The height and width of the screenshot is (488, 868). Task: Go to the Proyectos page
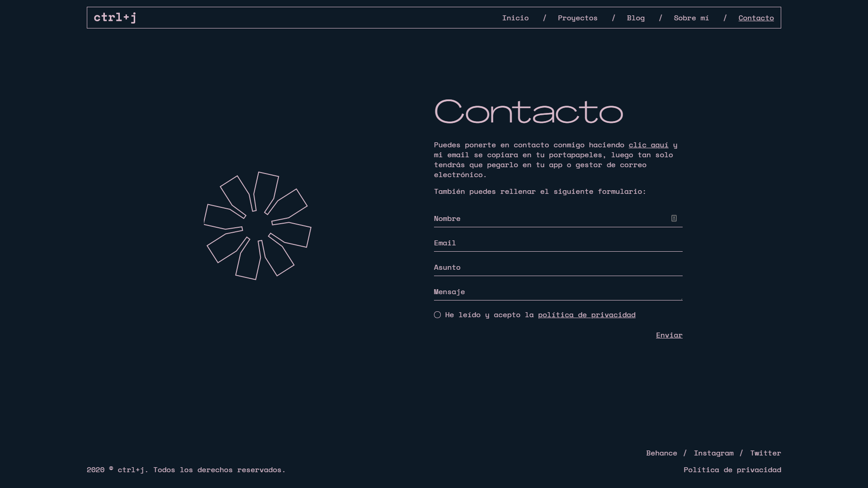(x=577, y=18)
